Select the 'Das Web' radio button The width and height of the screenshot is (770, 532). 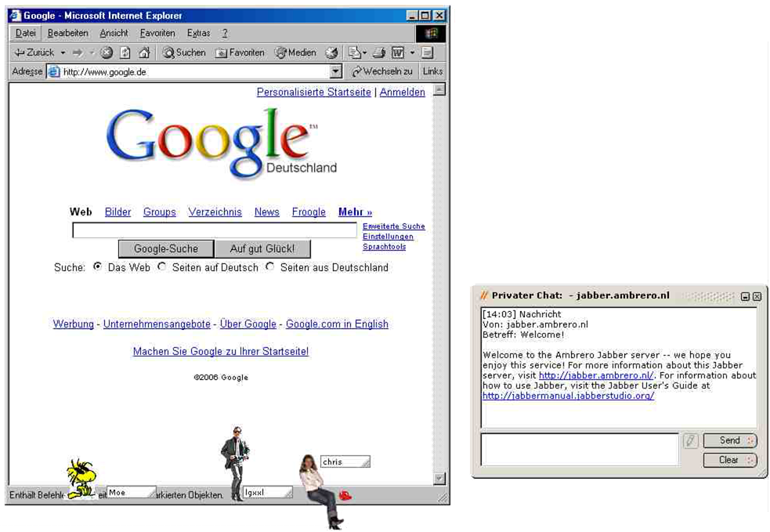tap(98, 266)
